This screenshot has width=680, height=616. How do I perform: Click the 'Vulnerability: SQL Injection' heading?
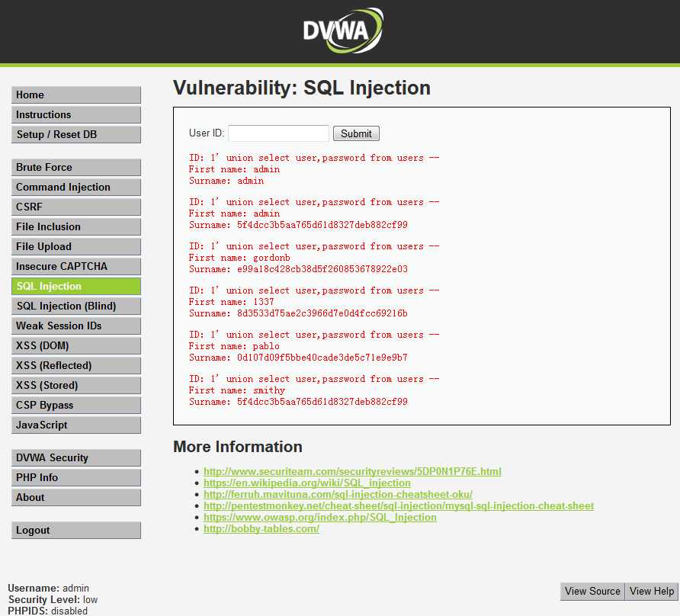[x=302, y=88]
